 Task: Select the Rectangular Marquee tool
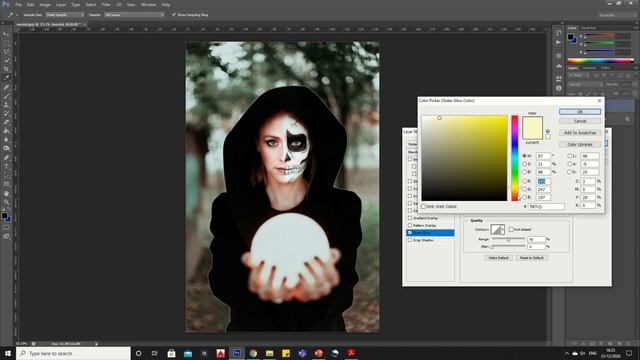[6, 43]
